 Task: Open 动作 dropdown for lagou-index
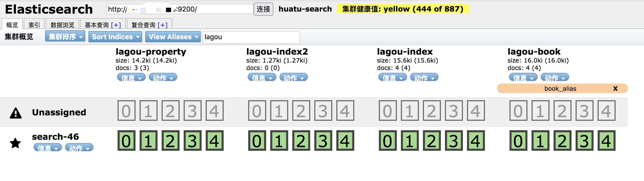coord(424,77)
